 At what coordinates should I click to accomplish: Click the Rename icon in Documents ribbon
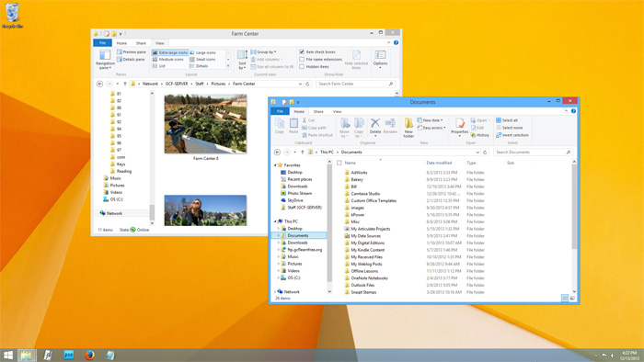point(390,126)
